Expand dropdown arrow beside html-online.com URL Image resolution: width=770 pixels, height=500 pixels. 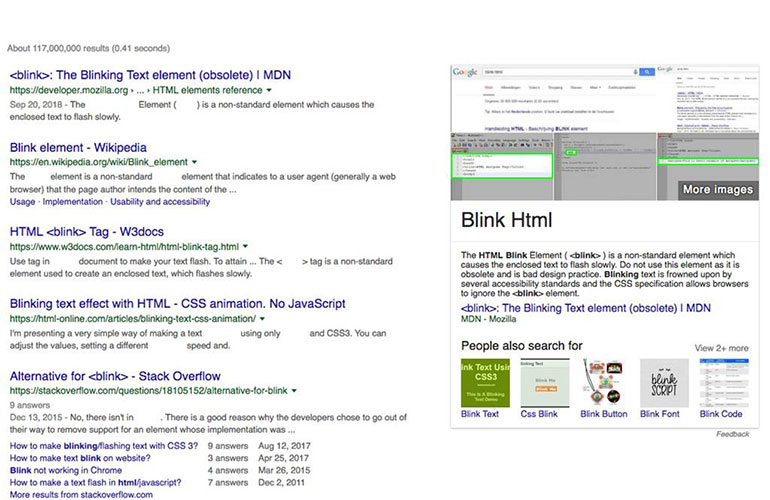pos(262,319)
